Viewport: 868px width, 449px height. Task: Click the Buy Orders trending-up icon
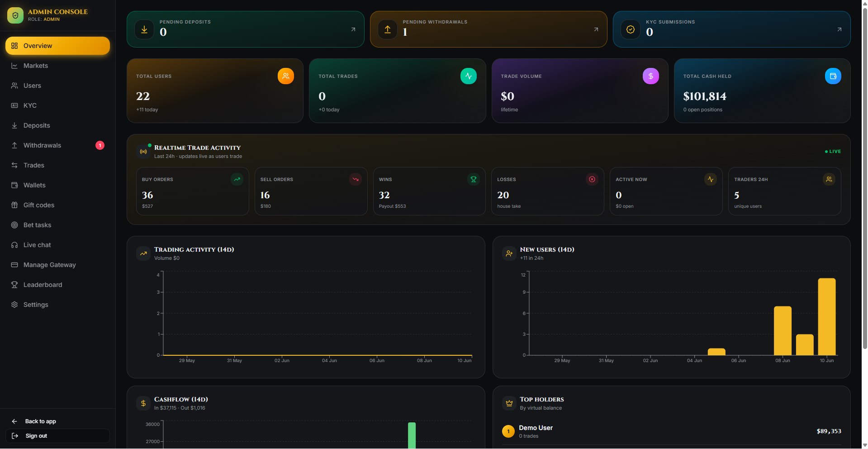(237, 179)
